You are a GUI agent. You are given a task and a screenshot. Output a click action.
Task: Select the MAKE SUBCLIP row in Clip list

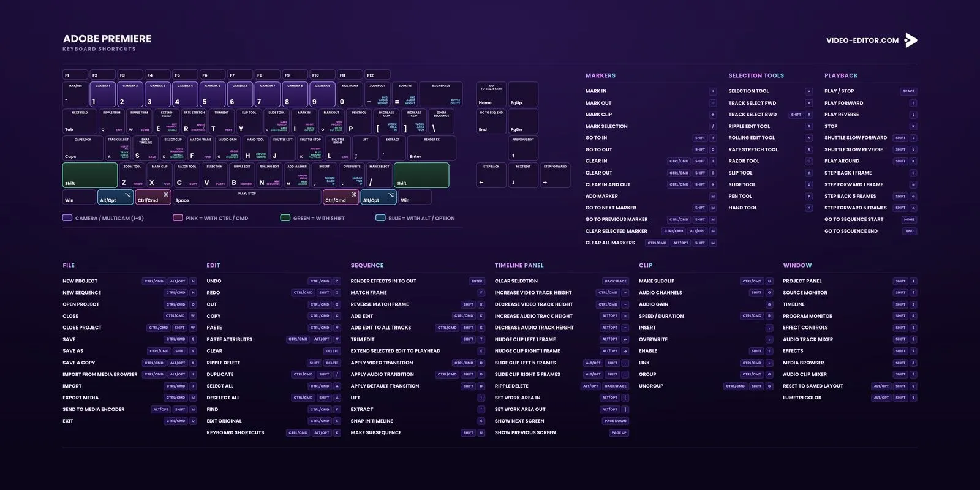pos(706,281)
